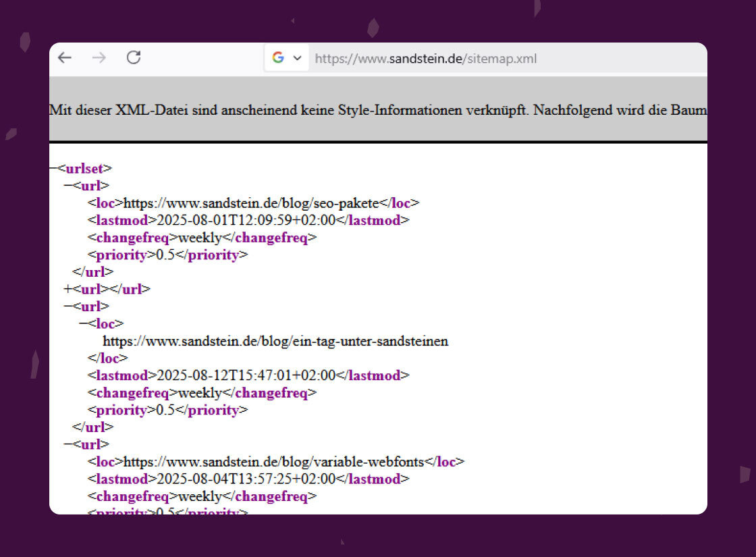This screenshot has height=557, width=756.
Task: Reload the sitemap.xml page
Action: tap(133, 57)
